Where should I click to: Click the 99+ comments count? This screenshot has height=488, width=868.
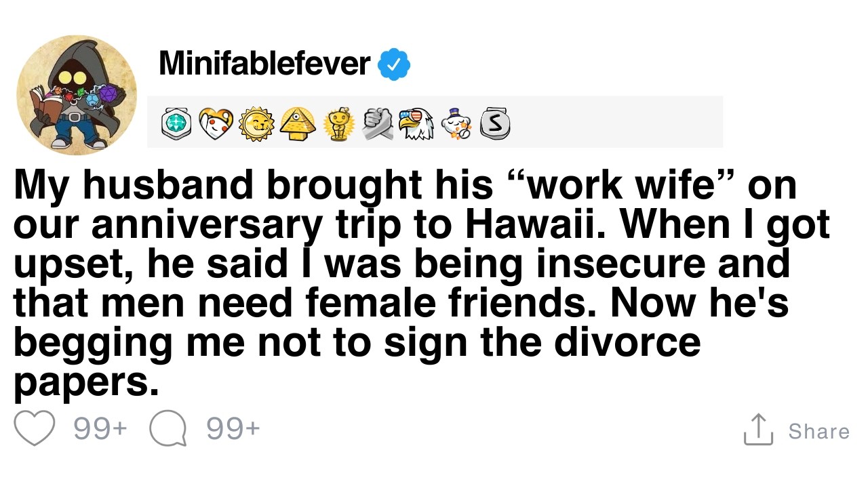coord(233,429)
